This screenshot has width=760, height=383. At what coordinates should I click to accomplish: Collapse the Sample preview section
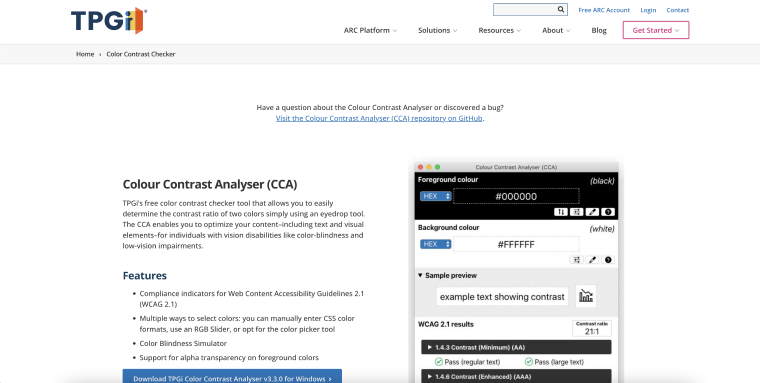[x=447, y=275]
